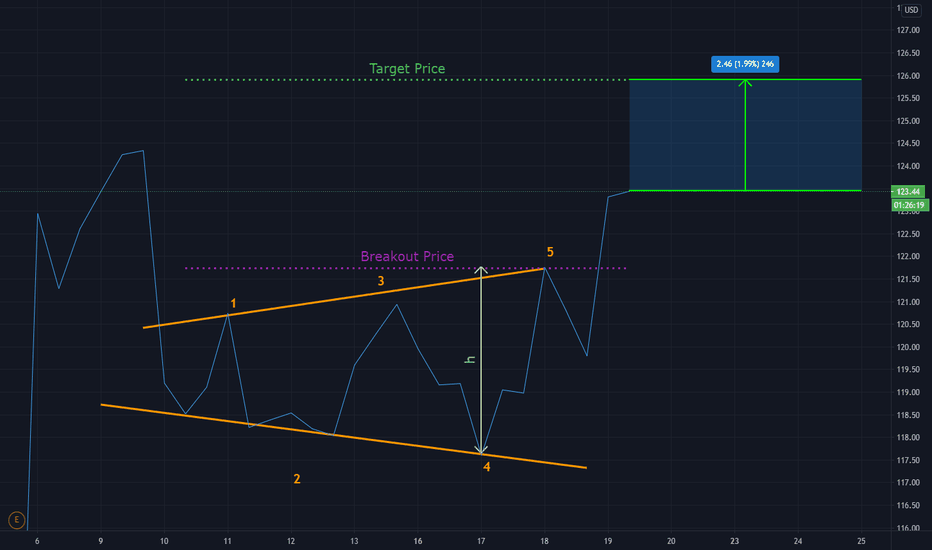
Task: Click the orange pattern label 3
Action: [x=380, y=281]
